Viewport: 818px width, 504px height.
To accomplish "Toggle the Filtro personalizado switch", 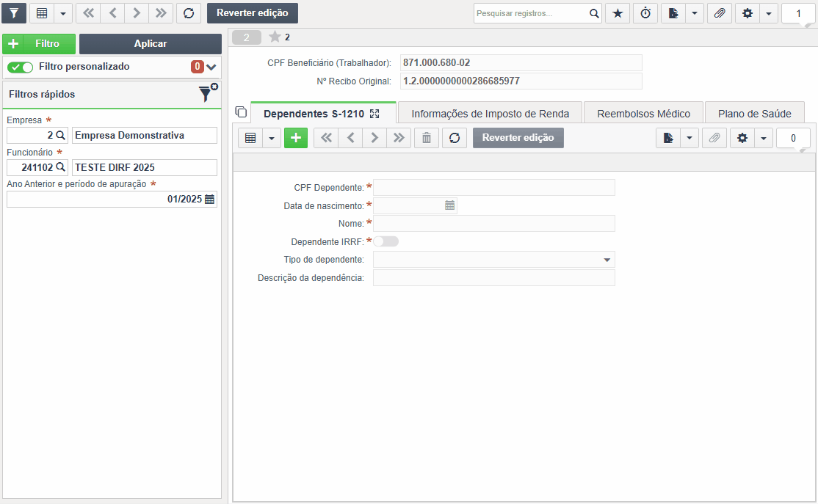I will coord(21,67).
